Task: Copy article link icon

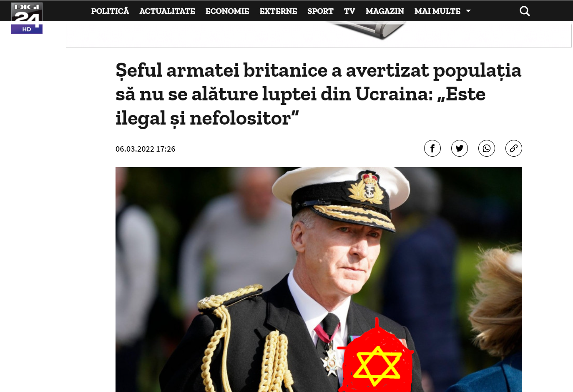Action: (x=514, y=148)
